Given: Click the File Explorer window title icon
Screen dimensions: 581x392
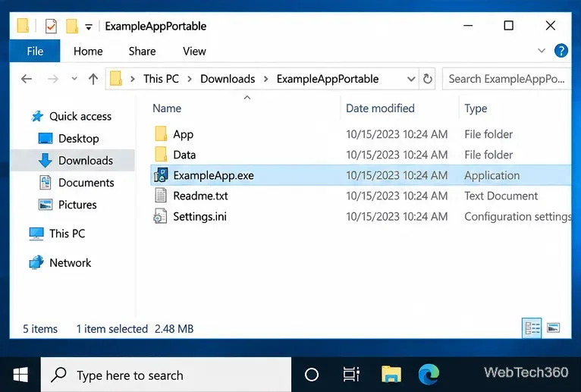Looking at the screenshot, I should coord(23,26).
